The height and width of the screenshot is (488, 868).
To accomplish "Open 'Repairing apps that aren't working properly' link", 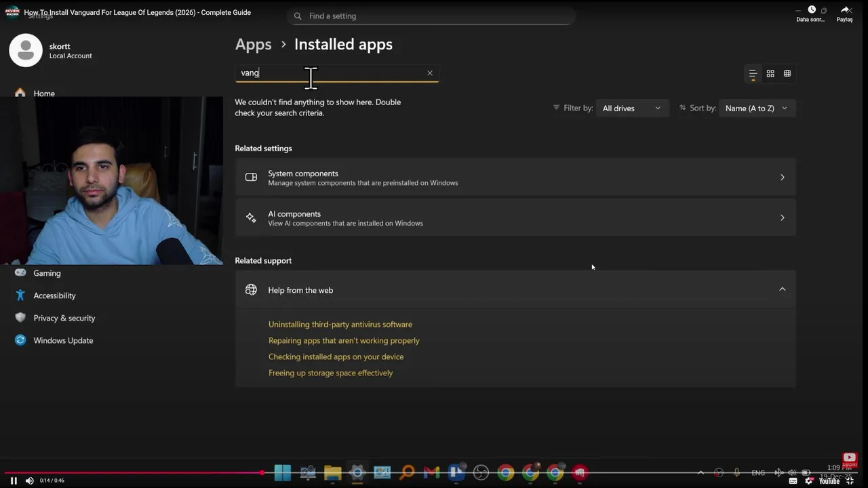I will (344, 341).
